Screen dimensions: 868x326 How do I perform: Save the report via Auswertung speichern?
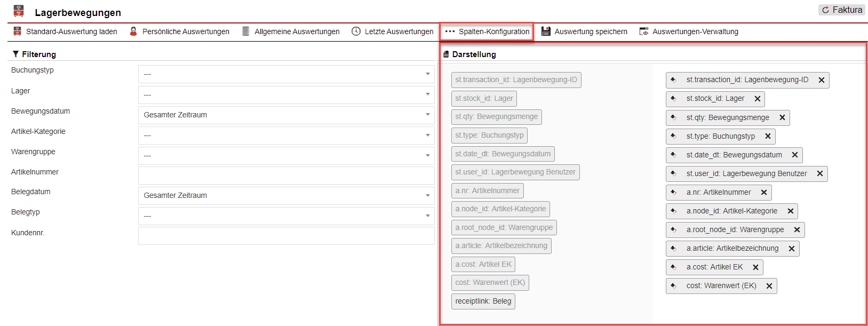(x=584, y=31)
